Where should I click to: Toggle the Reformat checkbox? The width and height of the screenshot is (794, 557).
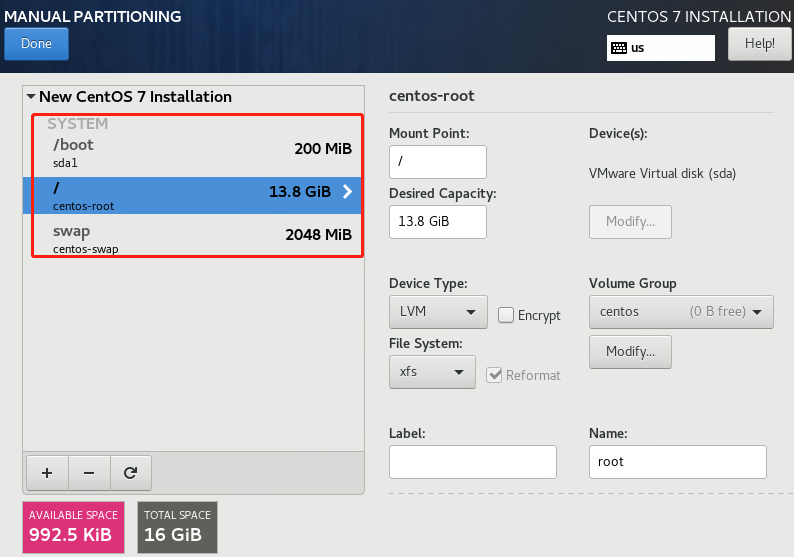[x=494, y=375]
